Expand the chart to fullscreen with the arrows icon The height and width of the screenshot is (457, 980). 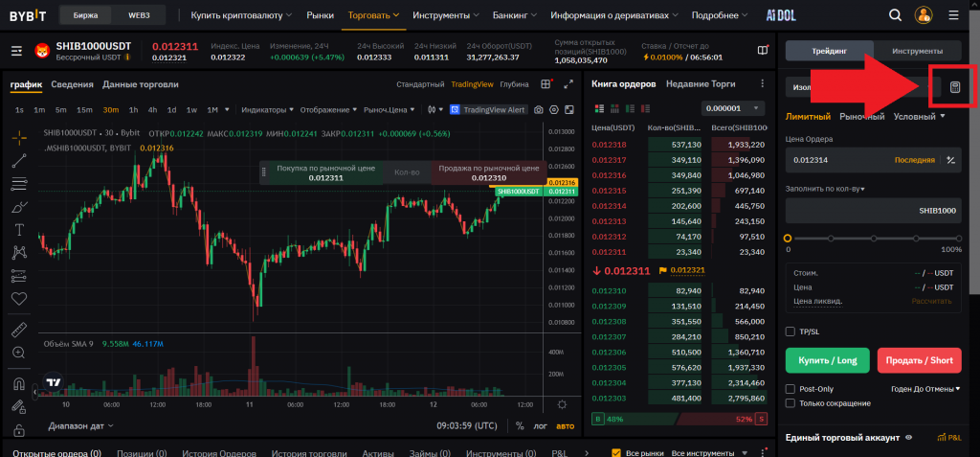[x=568, y=84]
